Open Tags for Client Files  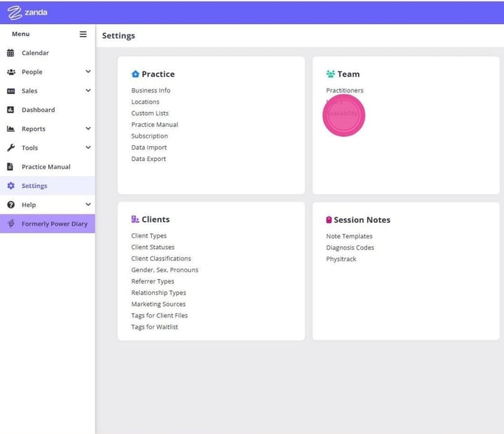coord(159,316)
